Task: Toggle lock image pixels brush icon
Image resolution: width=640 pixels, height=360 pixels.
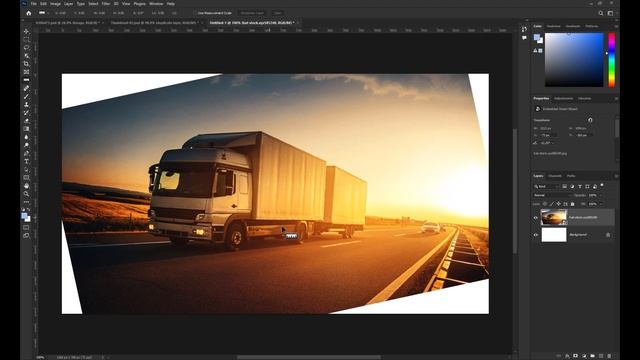Action: click(551, 204)
